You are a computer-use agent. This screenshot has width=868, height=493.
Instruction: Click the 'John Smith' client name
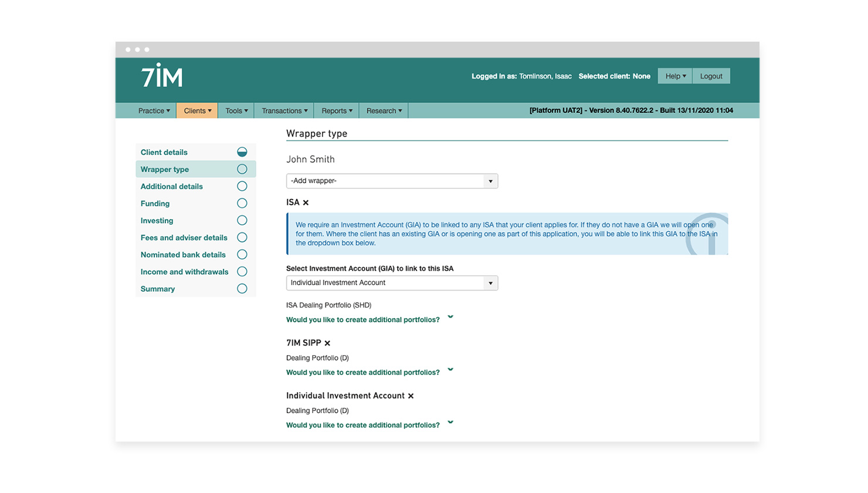[x=310, y=159]
